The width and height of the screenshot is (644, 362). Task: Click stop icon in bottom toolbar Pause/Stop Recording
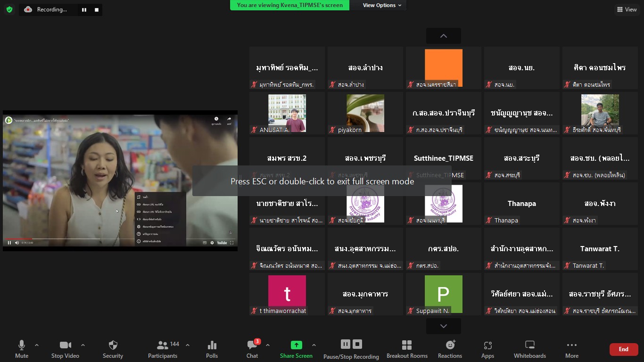[357, 344]
